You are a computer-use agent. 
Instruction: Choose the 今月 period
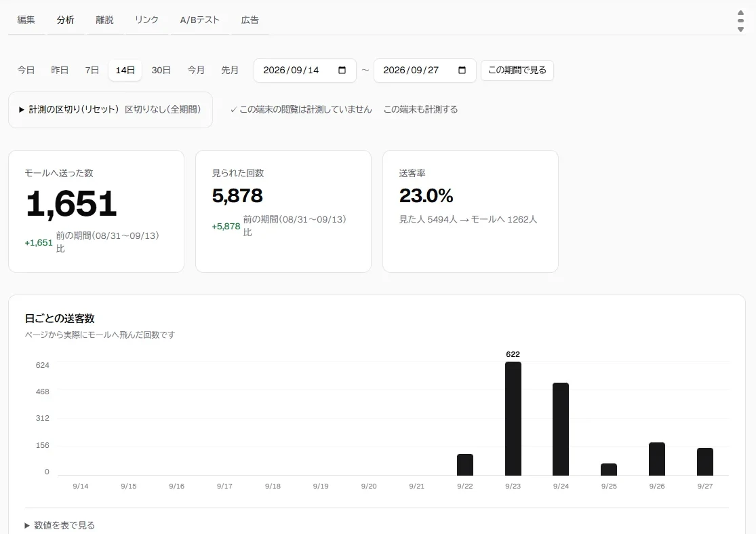[196, 70]
